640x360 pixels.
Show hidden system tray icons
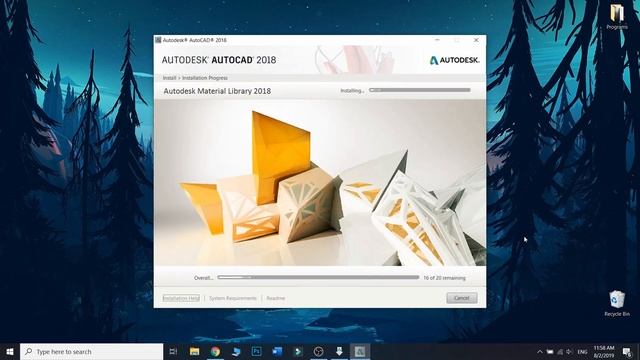[x=540, y=351]
